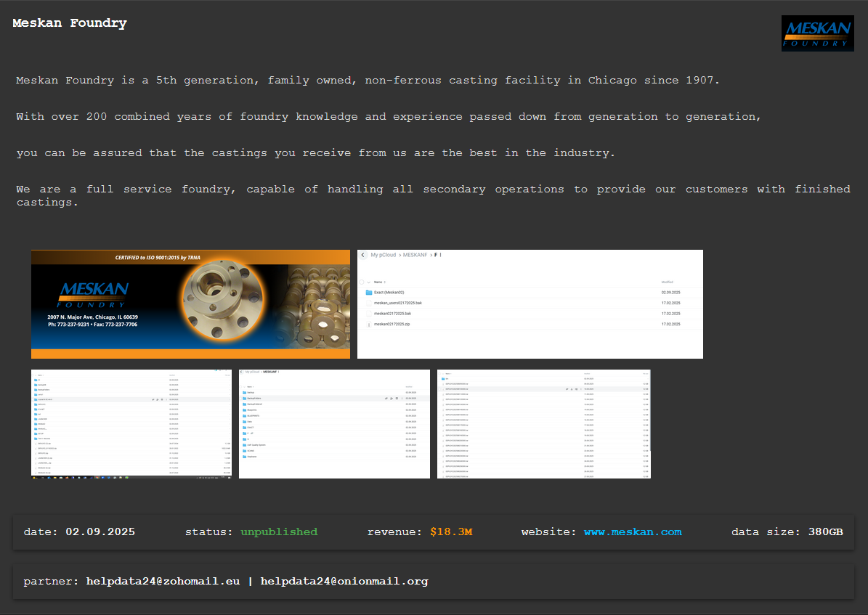
Task: Expand the chevron dropdown next to the select-all circle
Action: click(x=368, y=282)
